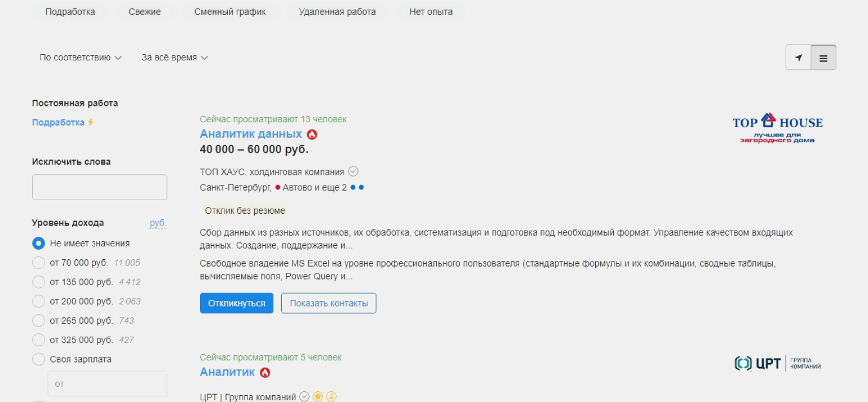Click the gold star badge next to ЦРТ
This screenshot has height=402, width=868.
pos(318,397)
